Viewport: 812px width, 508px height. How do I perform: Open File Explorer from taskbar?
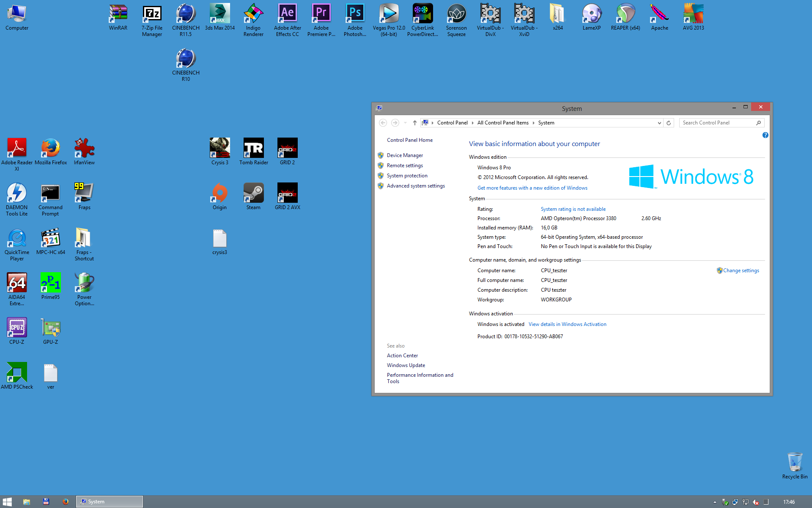(x=27, y=502)
